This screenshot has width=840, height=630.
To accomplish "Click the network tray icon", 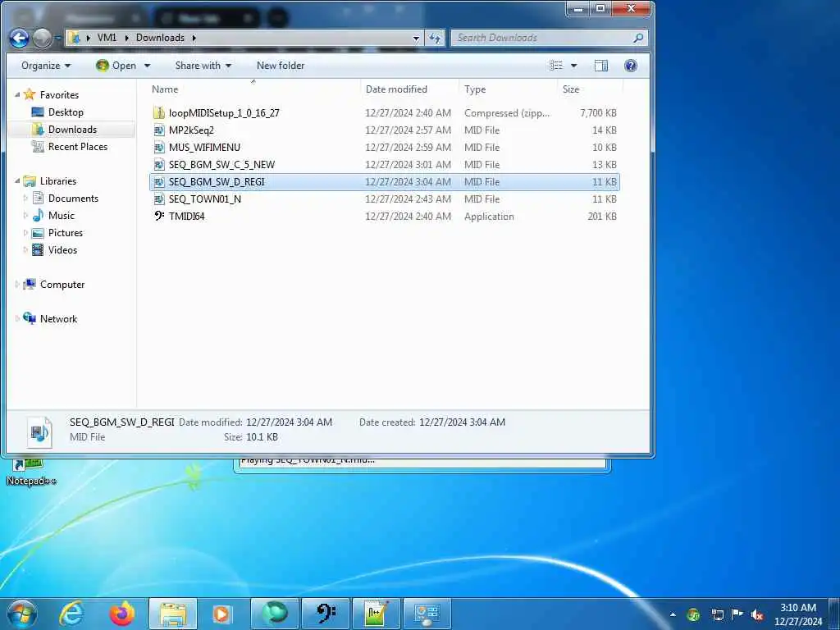I will pyautogui.click(x=717, y=614).
